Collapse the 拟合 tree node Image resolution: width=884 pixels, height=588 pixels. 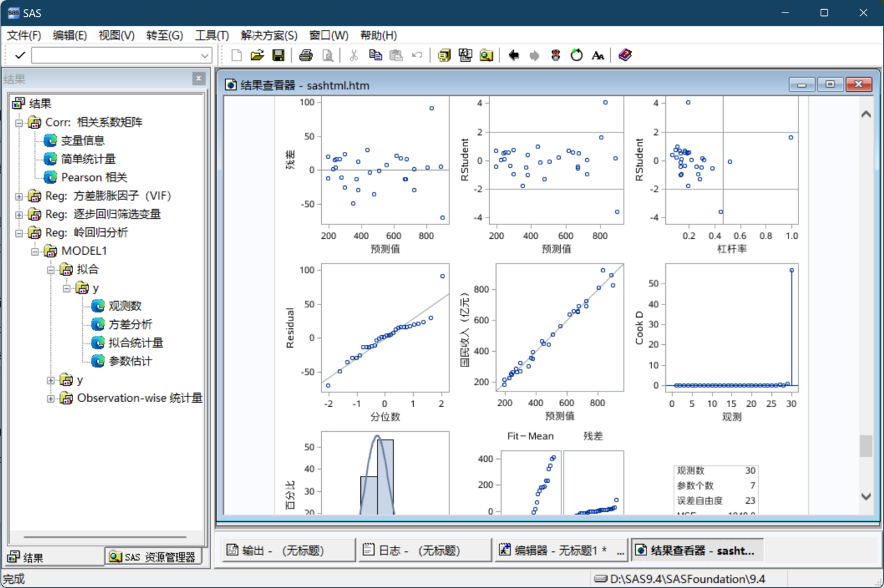point(51,270)
